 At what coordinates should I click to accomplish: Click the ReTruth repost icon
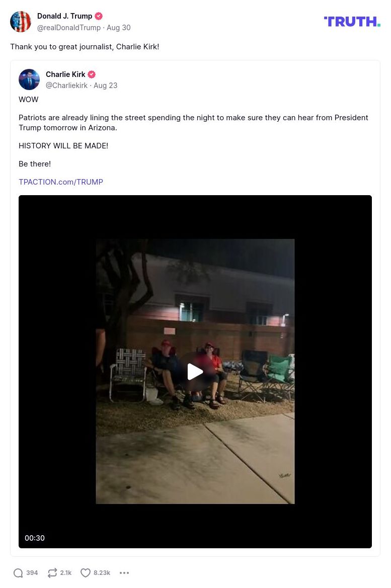[52, 572]
